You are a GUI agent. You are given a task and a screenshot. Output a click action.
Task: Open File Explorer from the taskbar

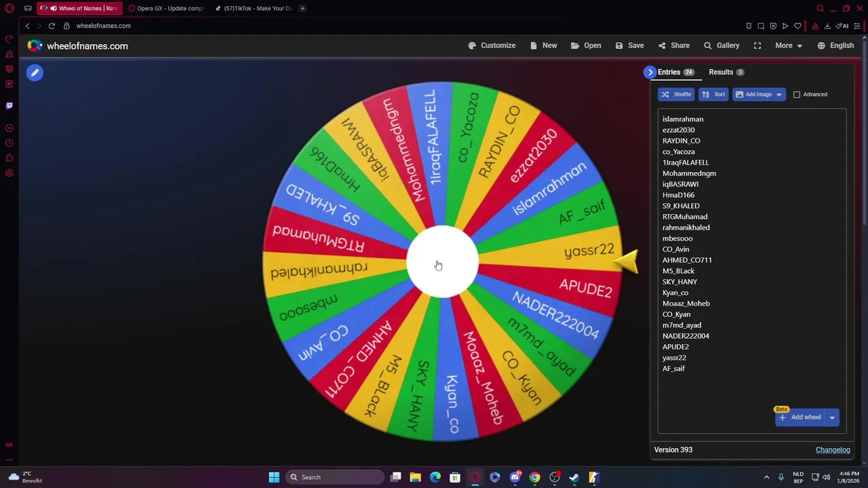[x=416, y=477]
